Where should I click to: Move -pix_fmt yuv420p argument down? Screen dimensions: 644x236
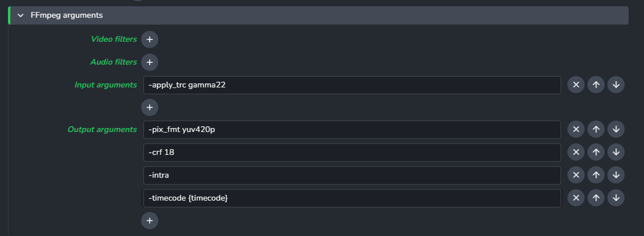pyautogui.click(x=616, y=130)
